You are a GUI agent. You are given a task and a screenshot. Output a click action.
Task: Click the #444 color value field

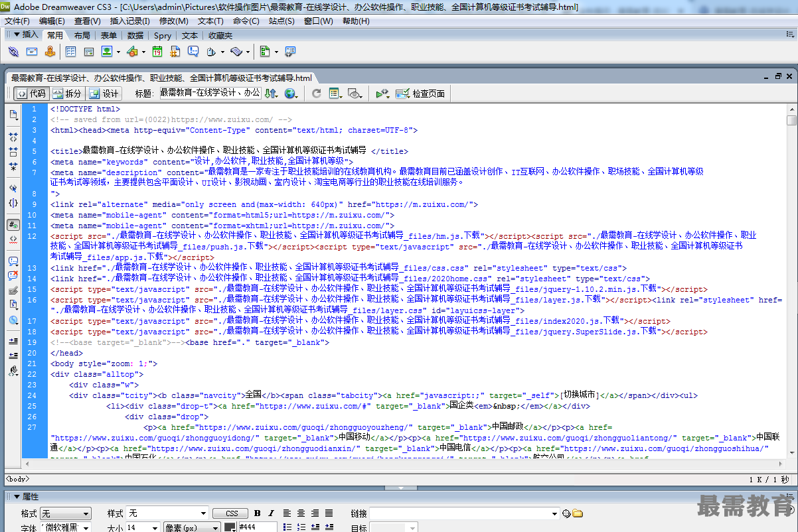coord(258,528)
